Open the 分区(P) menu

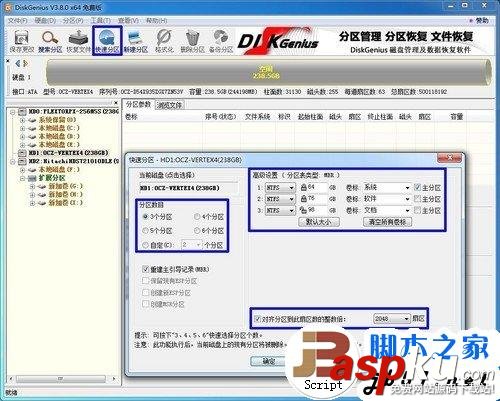[73, 21]
